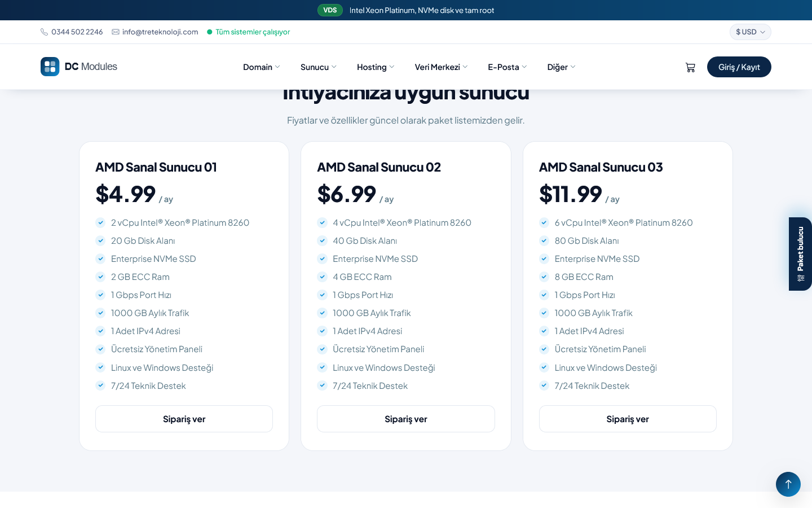The height and width of the screenshot is (508, 812).
Task: Order AMD Sanal Sunucu 02 via Sipariş ver
Action: pyautogui.click(x=406, y=419)
